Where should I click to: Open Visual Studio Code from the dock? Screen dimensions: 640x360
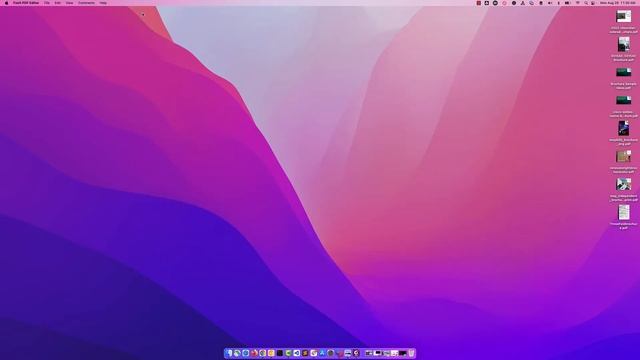click(297, 353)
